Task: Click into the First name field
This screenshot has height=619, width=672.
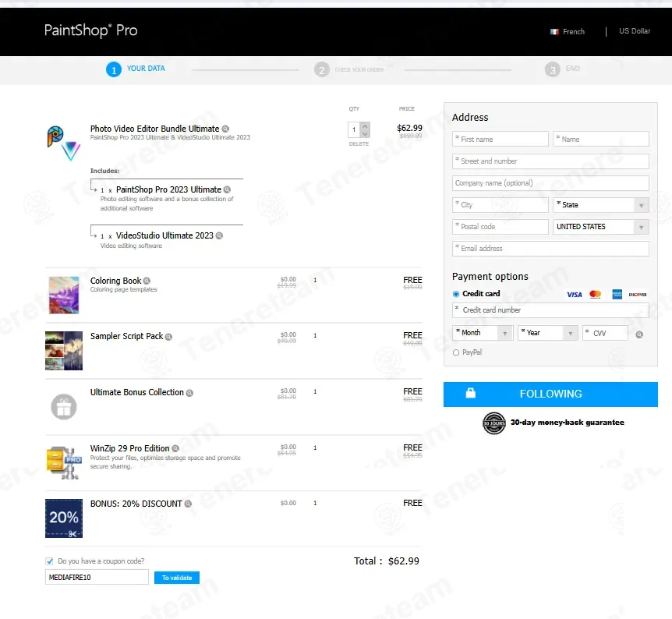Action: tap(500, 140)
